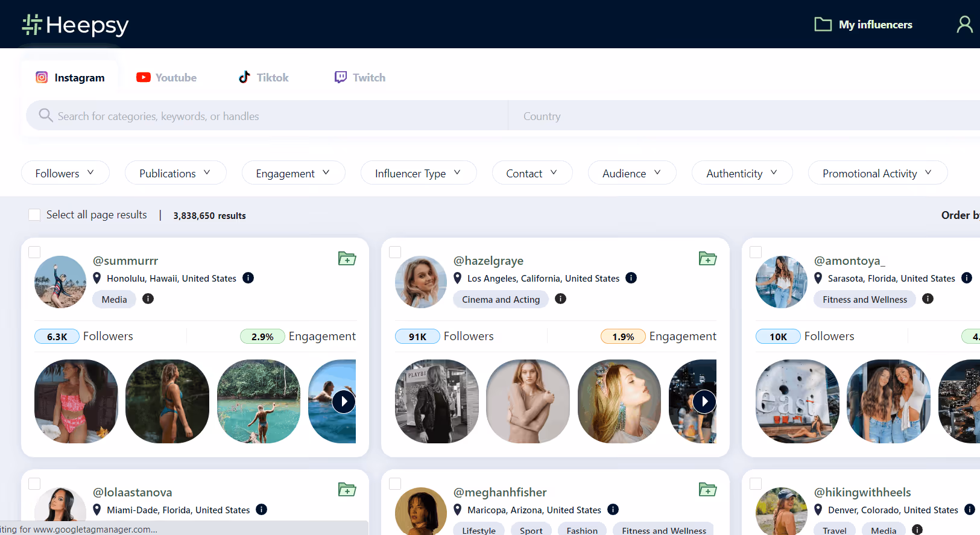Tick the checkbox on @hazelgraye card

[395, 252]
